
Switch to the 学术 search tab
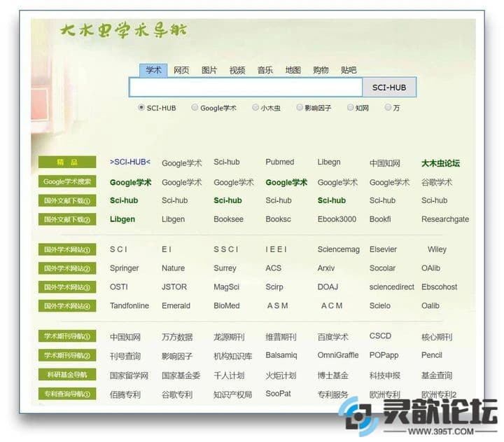(x=153, y=70)
